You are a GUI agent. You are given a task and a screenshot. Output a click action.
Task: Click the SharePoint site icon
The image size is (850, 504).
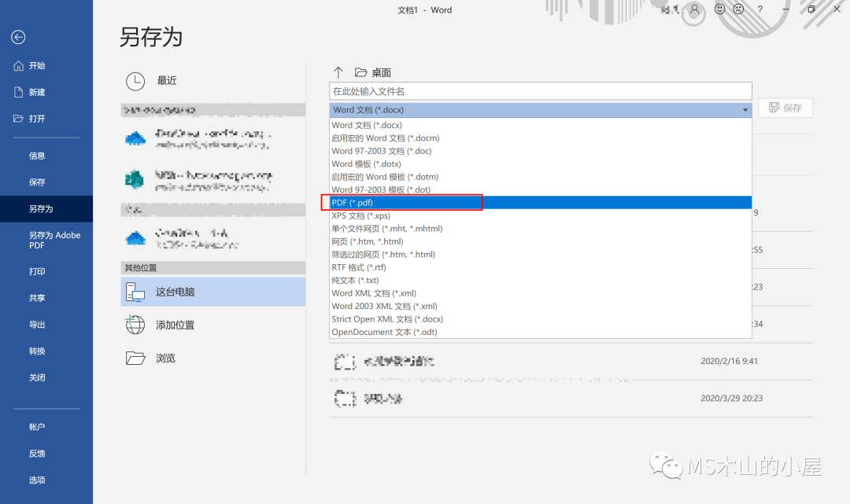pyautogui.click(x=135, y=179)
